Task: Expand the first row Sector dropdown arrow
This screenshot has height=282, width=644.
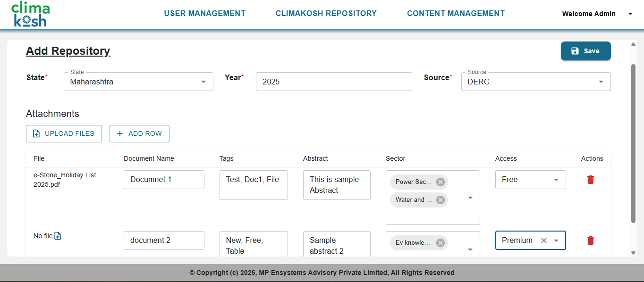Action: click(x=470, y=198)
